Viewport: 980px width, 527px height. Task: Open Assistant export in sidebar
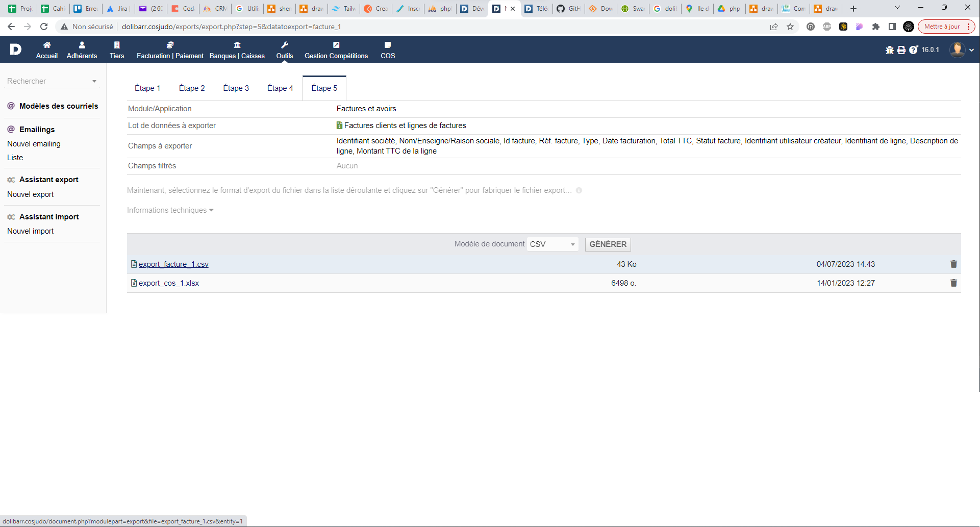coord(49,180)
